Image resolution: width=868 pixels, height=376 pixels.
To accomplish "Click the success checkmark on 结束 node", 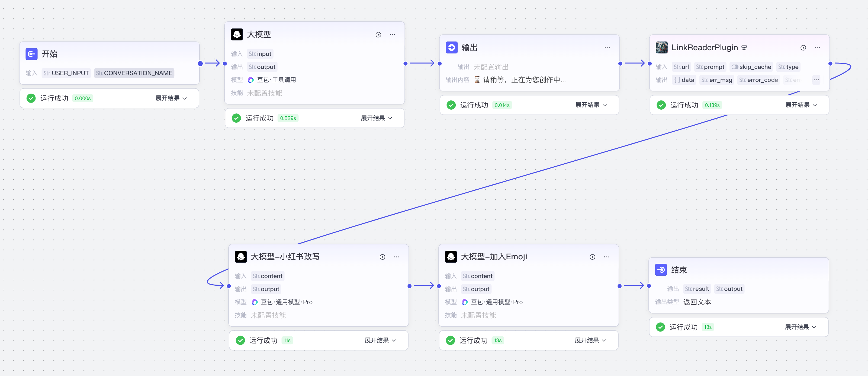I will tap(660, 327).
